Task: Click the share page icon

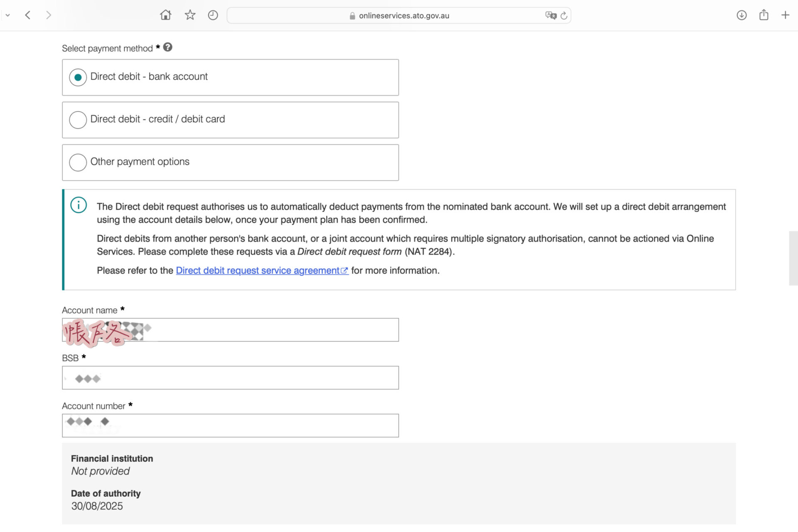Action: click(x=764, y=15)
